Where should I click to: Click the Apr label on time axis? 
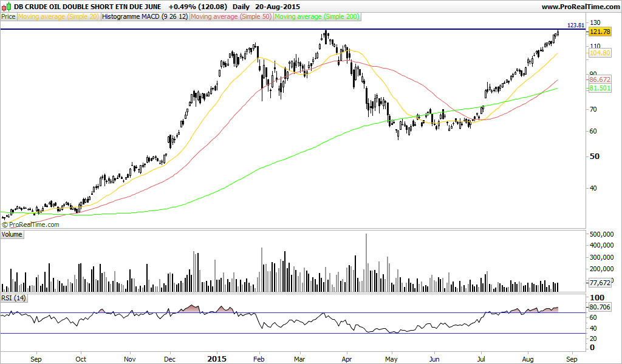[347, 359]
